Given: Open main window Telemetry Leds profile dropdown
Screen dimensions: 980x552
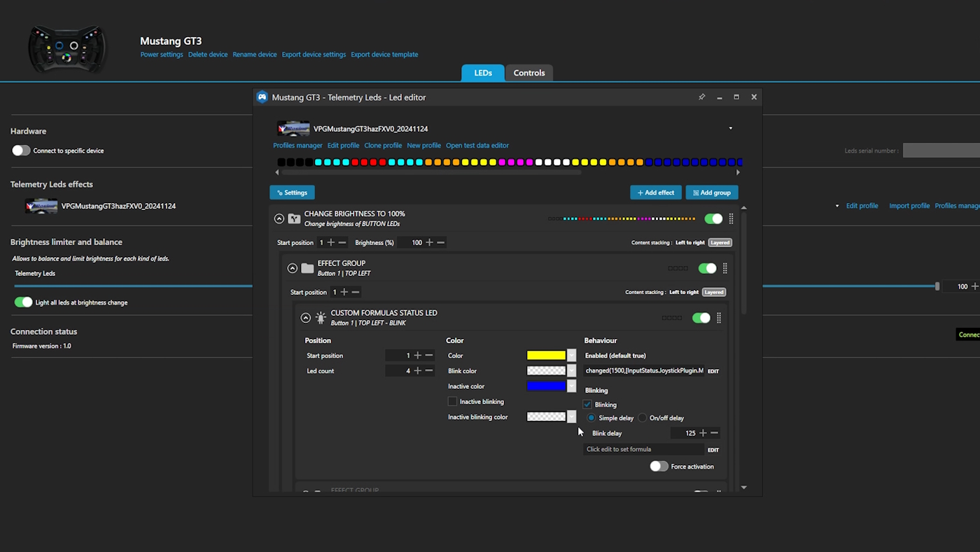Looking at the screenshot, I should click(x=837, y=206).
